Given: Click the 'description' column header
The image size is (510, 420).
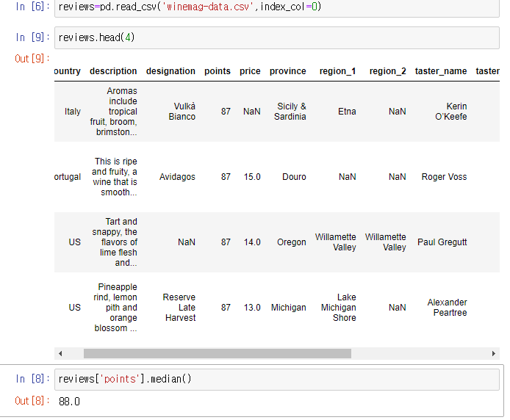Looking at the screenshot, I should pos(113,71).
